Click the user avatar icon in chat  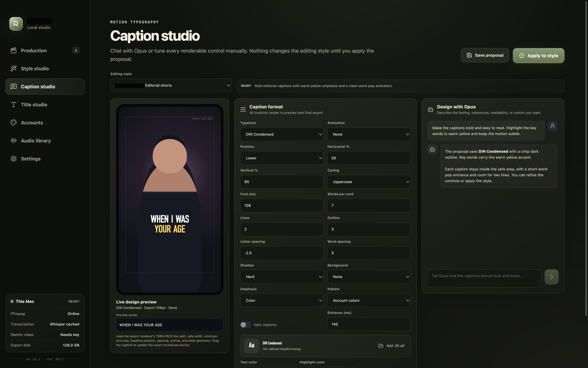(552, 126)
